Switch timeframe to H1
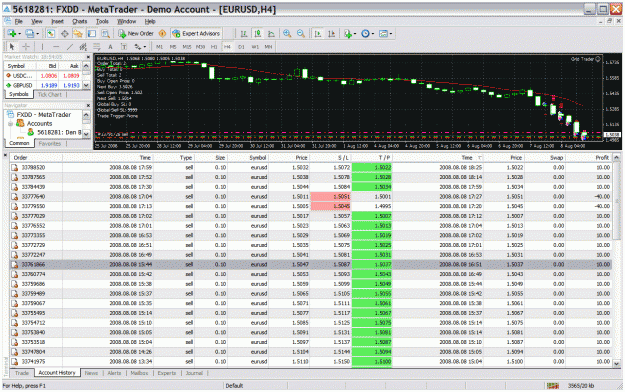625x392 pixels. pyautogui.click(x=214, y=47)
